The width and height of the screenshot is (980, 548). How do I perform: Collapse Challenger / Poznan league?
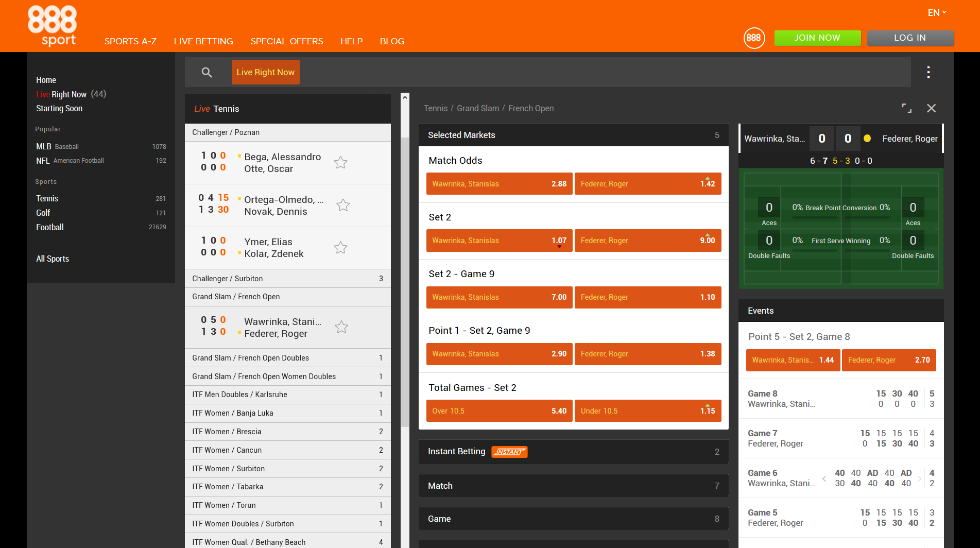point(287,132)
